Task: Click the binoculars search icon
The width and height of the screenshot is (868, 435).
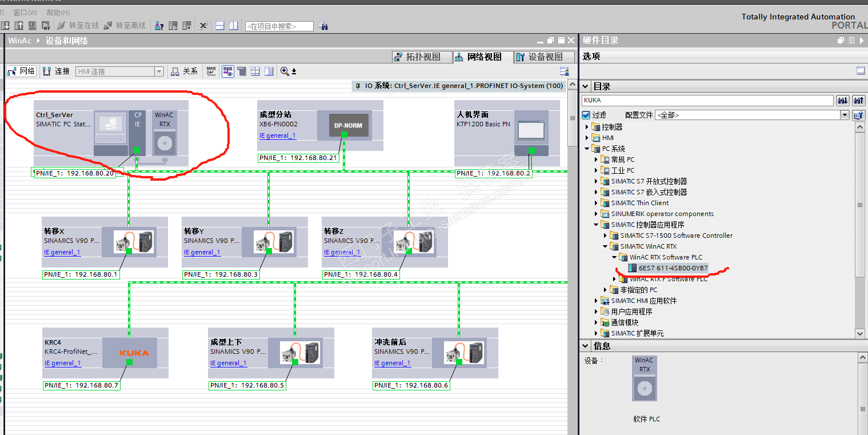Action: click(x=323, y=26)
